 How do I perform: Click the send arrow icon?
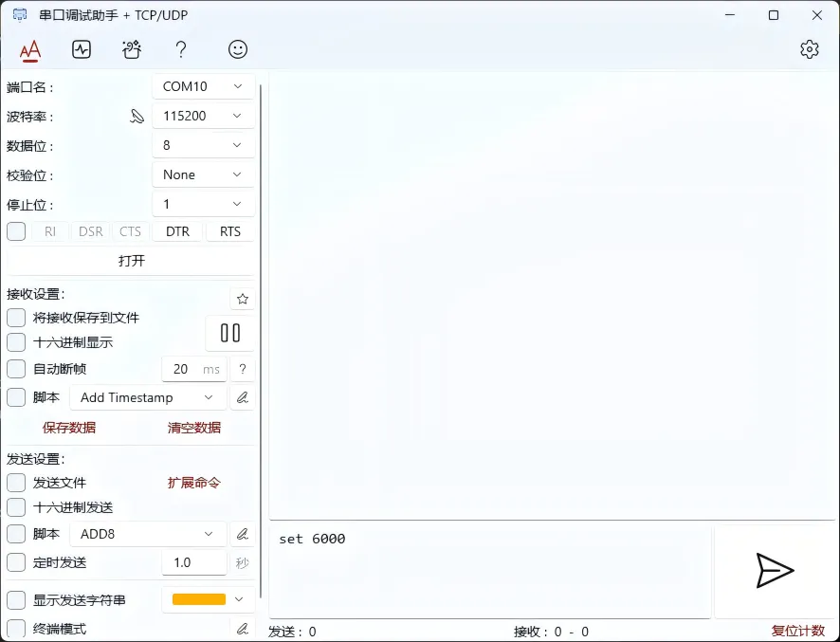774,570
